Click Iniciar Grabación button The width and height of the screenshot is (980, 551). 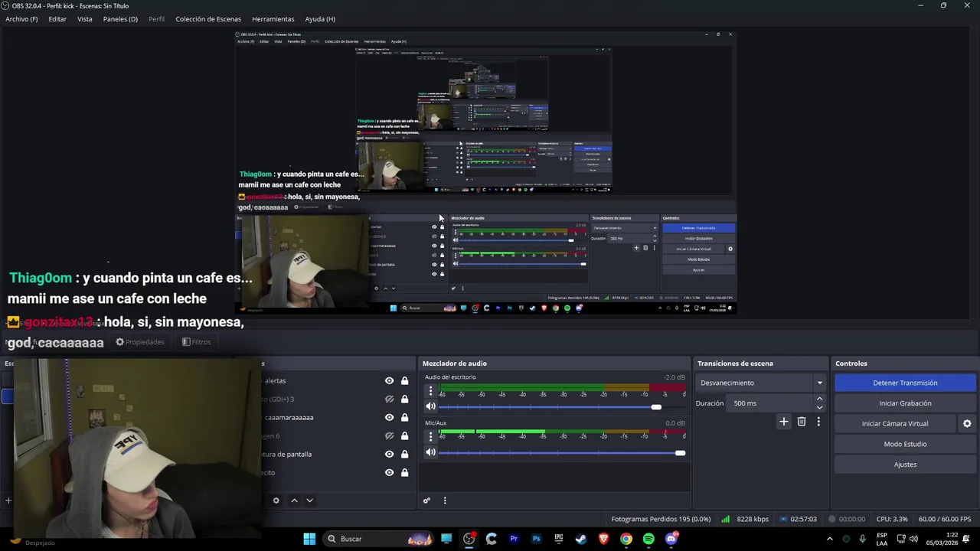(905, 403)
